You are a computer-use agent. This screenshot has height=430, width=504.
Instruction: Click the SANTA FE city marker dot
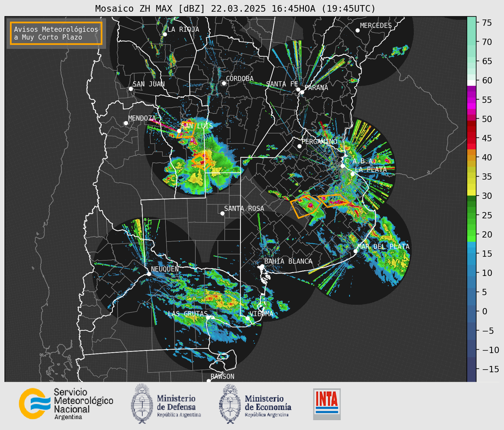tap(298, 89)
